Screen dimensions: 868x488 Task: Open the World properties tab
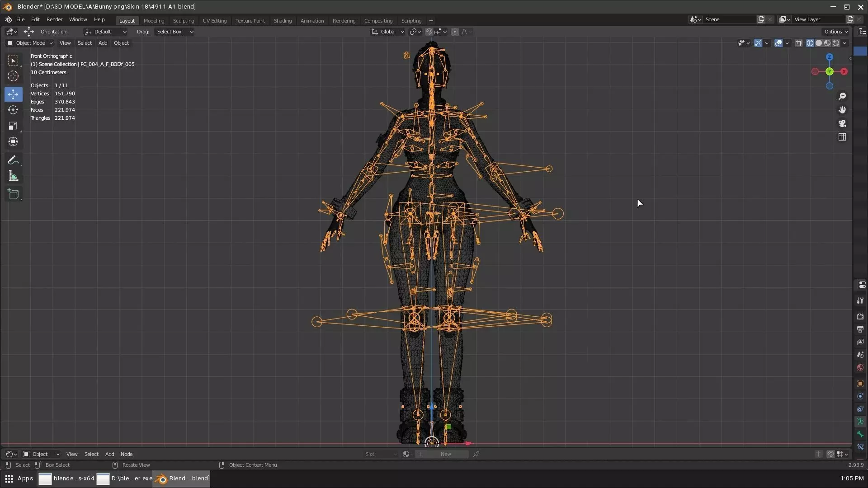click(860, 367)
